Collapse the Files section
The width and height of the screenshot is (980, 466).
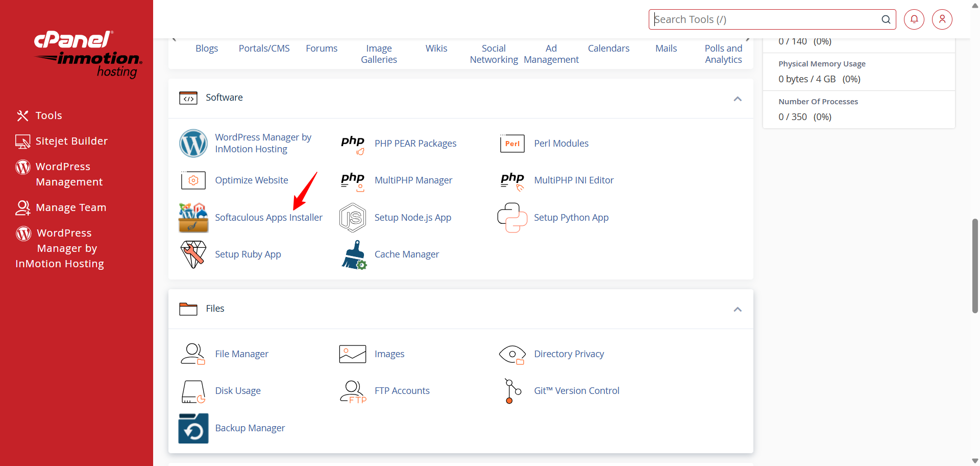coord(738,309)
